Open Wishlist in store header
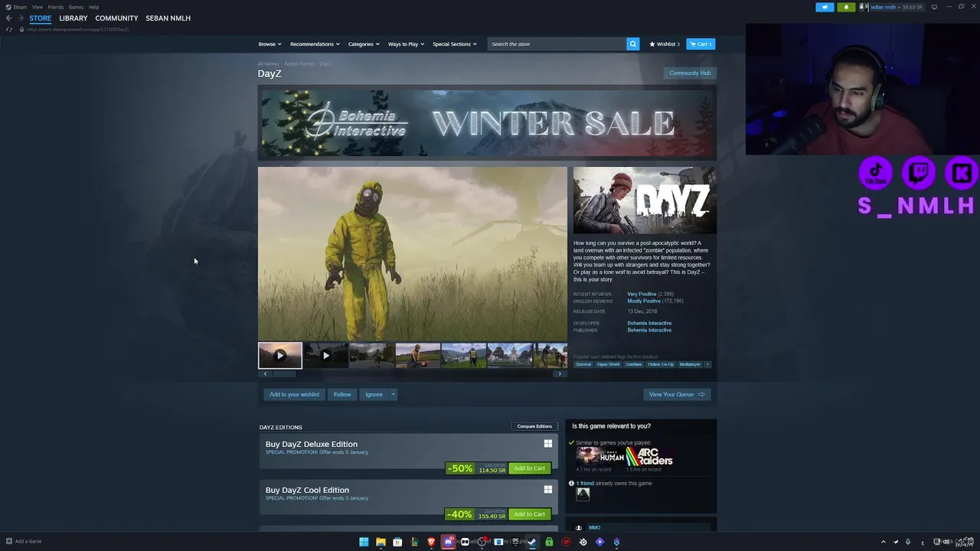980x551 pixels. 665,44
